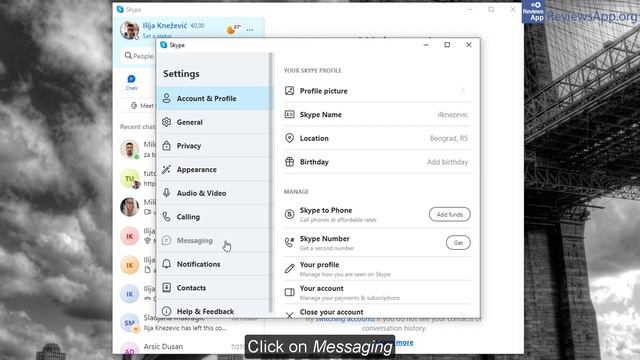Click the profile avatar in main Skype window
640x360 pixels.
click(129, 30)
